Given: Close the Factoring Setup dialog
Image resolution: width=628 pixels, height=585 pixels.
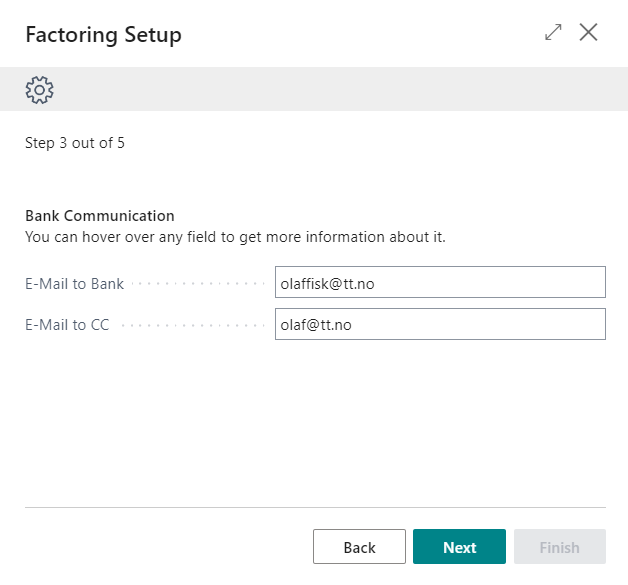Looking at the screenshot, I should pyautogui.click(x=589, y=33).
